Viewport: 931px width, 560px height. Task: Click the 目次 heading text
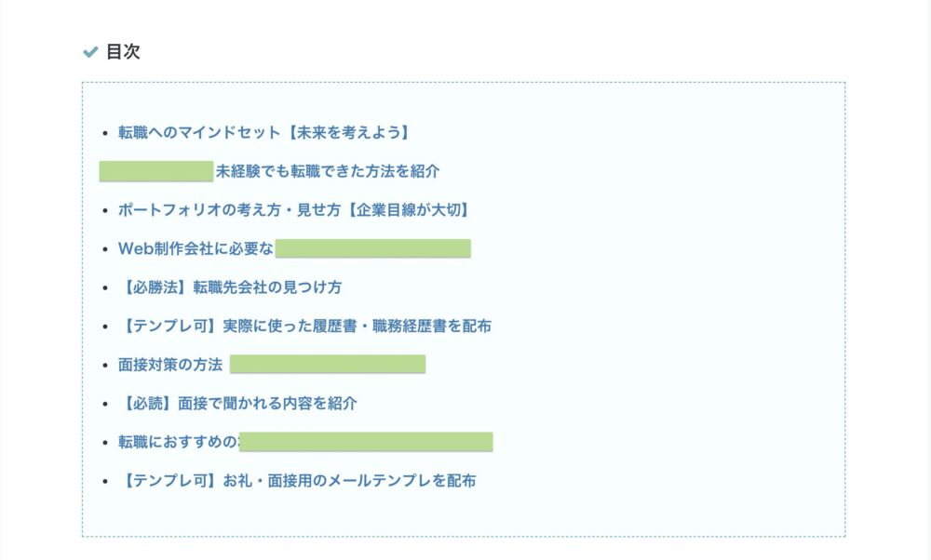123,51
